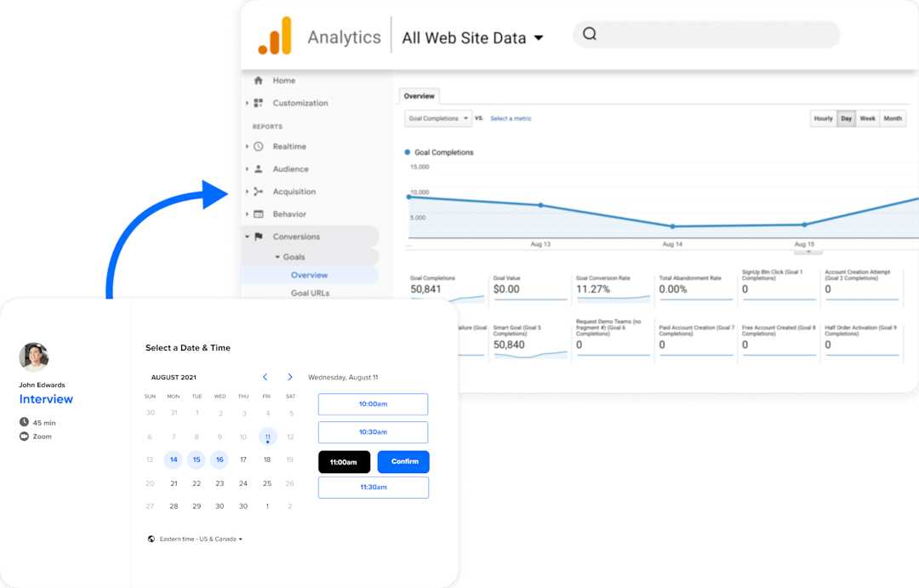Click the Select a metric link
The width and height of the screenshot is (919, 588).
pos(511,118)
